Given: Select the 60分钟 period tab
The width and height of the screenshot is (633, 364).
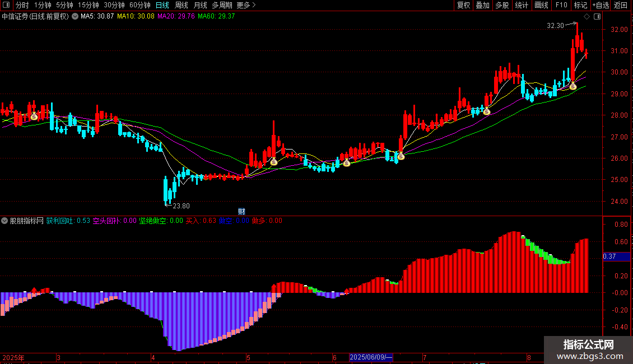Looking at the screenshot, I should pos(140,5).
